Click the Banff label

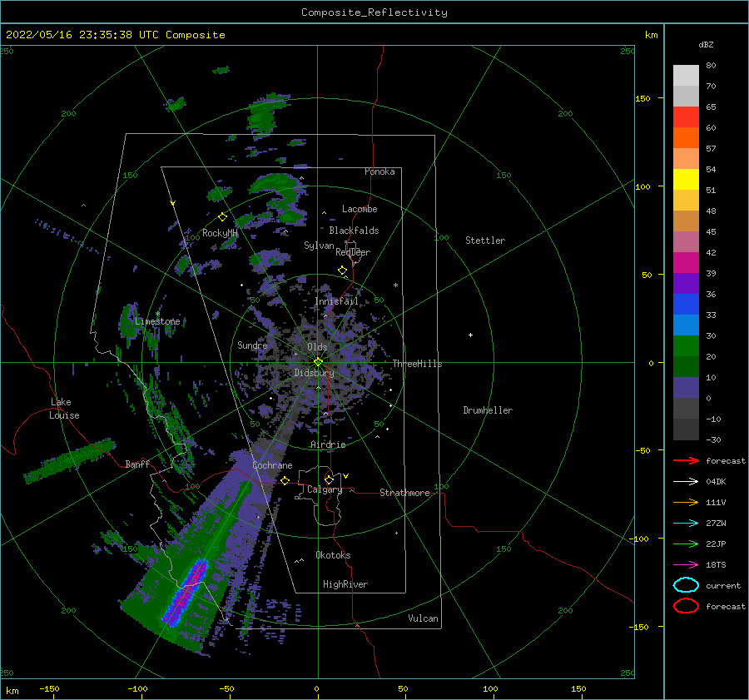[x=137, y=464]
